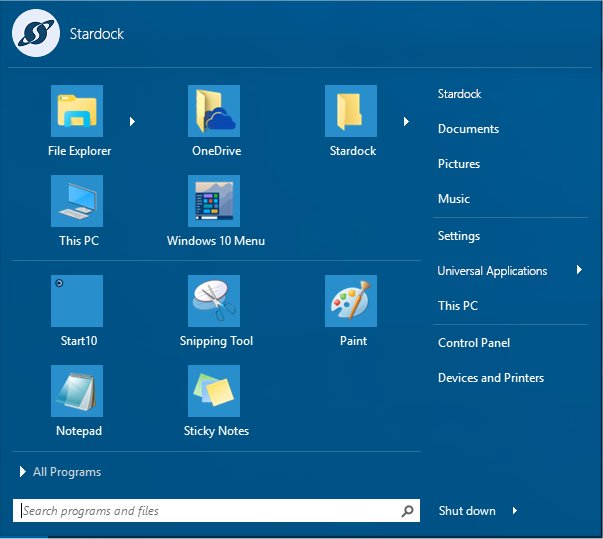Open File Explorer from pinned icons
This screenshot has height=539, width=603.
pos(77,111)
